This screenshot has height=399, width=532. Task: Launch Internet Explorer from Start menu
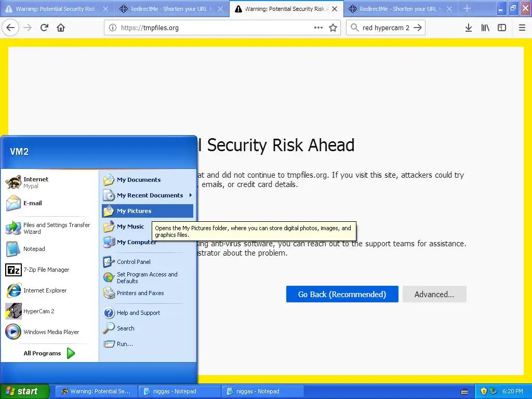click(49, 290)
